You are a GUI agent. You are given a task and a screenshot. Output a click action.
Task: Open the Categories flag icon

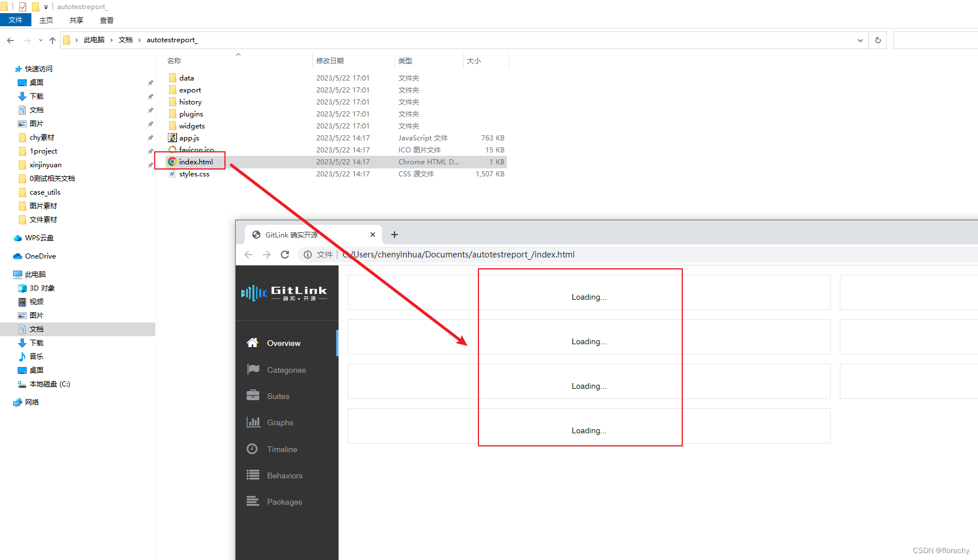click(253, 369)
